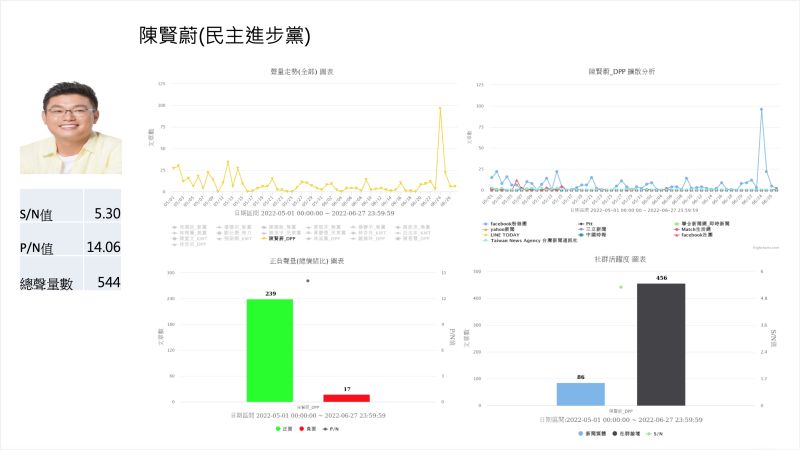Screen dimensions: 800x450
Task: Click the candidate portrait photo
Action: 70,127
